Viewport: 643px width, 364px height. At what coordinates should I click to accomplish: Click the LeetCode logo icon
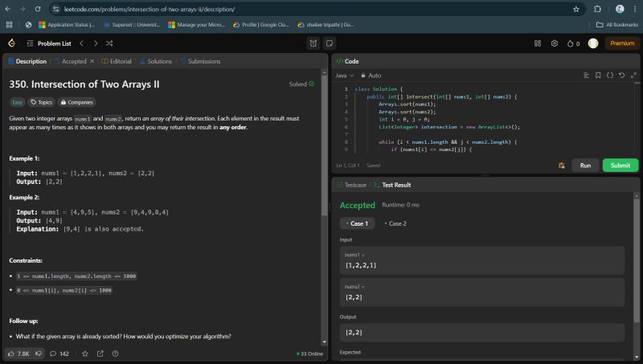tap(11, 43)
